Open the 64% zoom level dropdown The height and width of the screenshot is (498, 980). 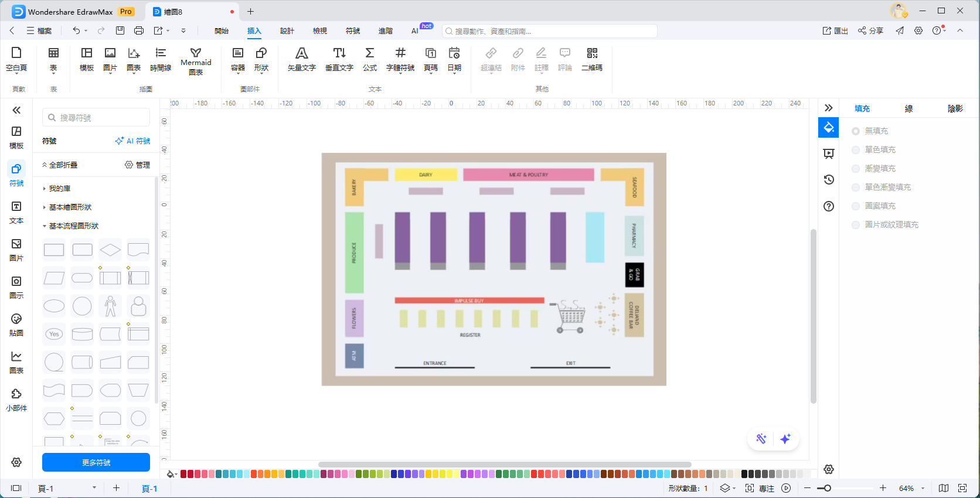pyautogui.click(x=923, y=489)
